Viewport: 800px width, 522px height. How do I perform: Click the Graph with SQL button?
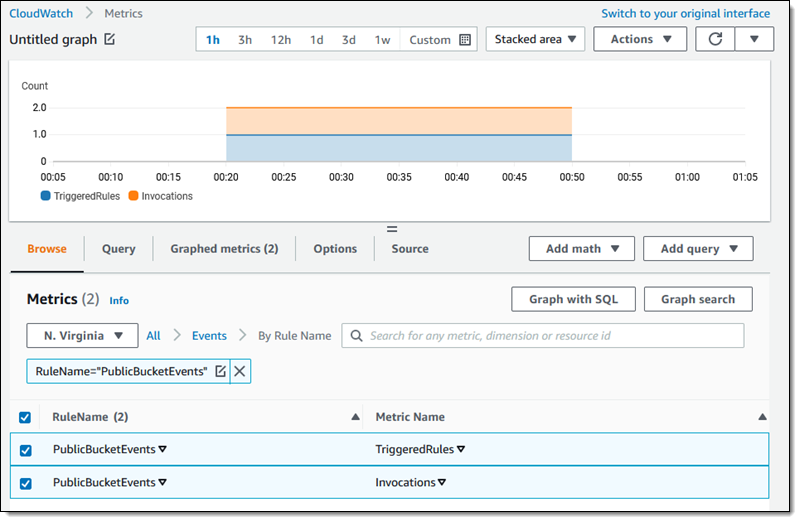(x=573, y=299)
